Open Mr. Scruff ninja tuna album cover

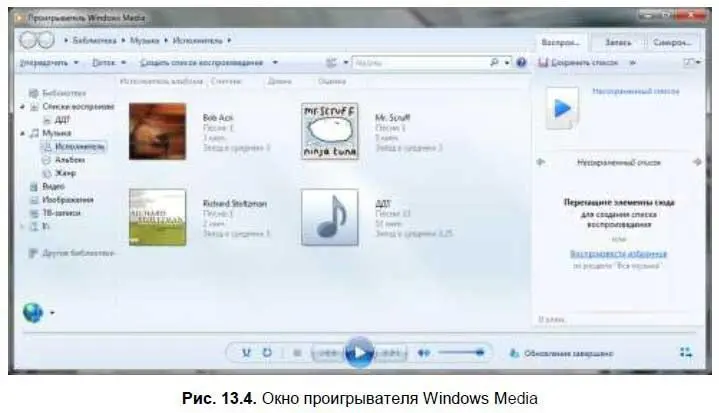pos(329,131)
